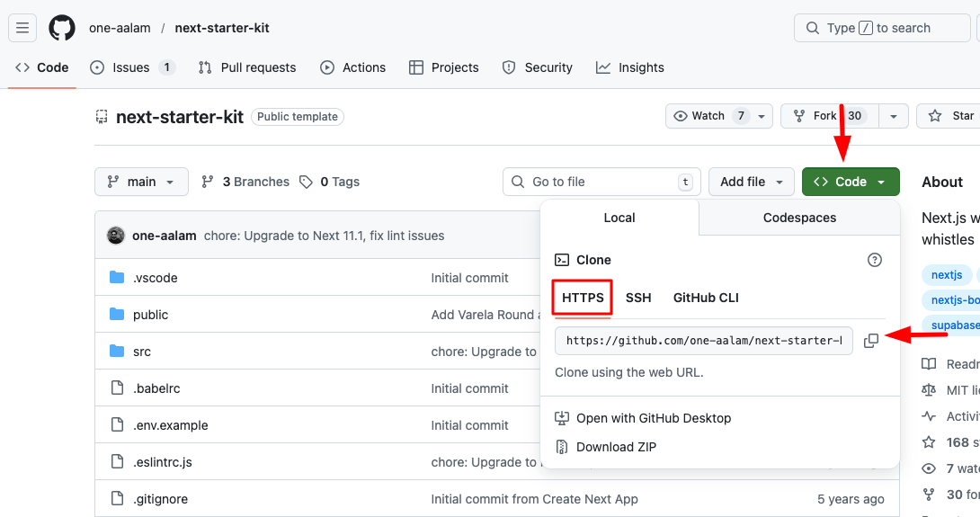The image size is (980, 517).
Task: Expand the Fork options dropdown arrow
Action: point(894,116)
